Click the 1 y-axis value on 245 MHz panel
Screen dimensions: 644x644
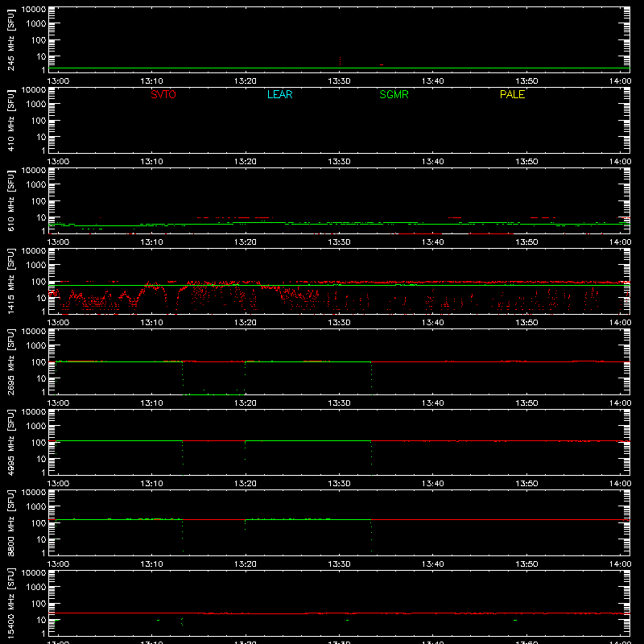tap(43, 70)
